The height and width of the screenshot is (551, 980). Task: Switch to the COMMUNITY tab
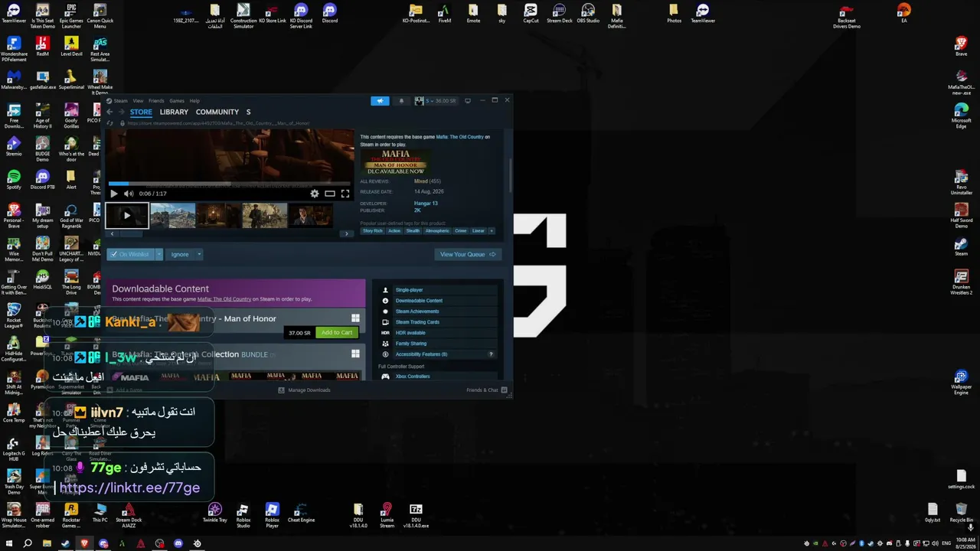click(x=217, y=112)
